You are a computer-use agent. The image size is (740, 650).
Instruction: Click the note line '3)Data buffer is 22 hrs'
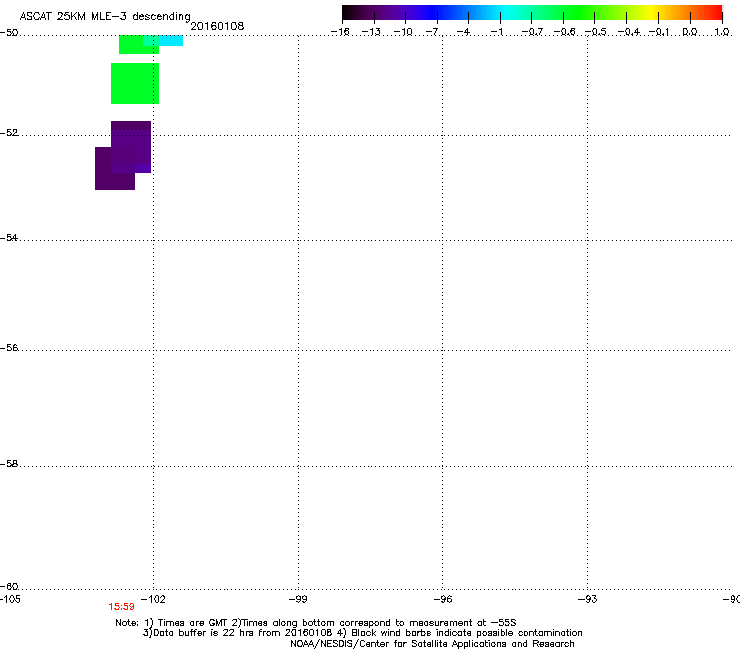click(362, 633)
